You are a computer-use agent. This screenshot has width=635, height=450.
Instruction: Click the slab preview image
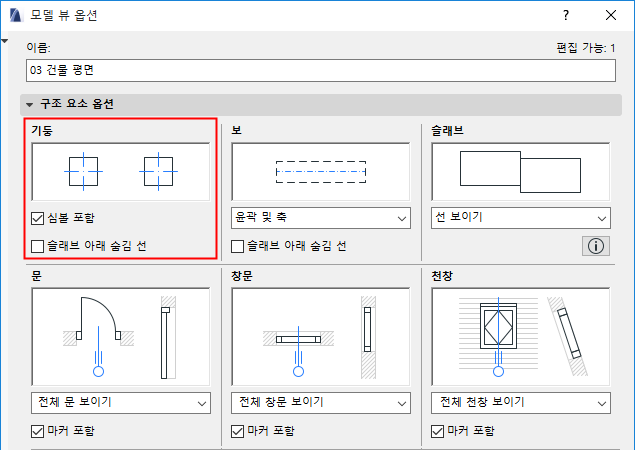[521, 172]
